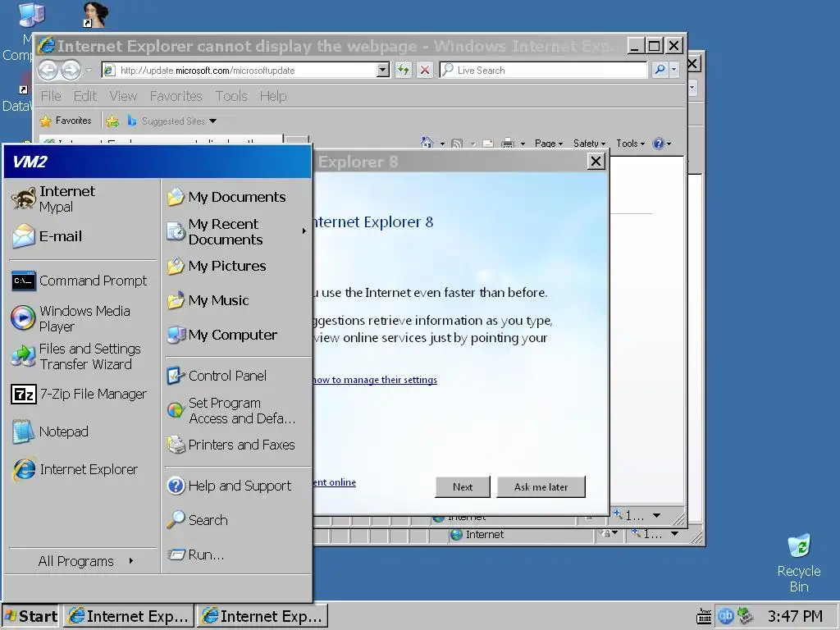The image size is (840, 630).
Task: Close the Internet Explorer 8 setup dialog
Action: point(596,162)
